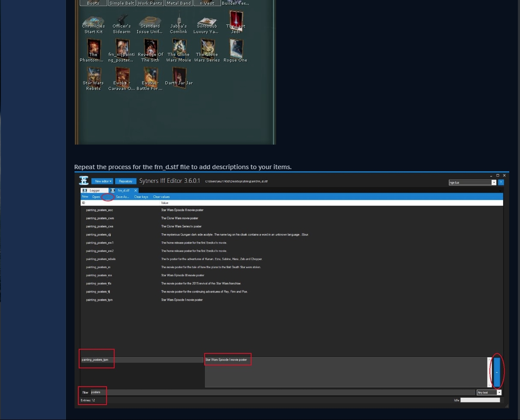Click Clear keys in the toolbar
The height and width of the screenshot is (420, 520).
coord(141,197)
